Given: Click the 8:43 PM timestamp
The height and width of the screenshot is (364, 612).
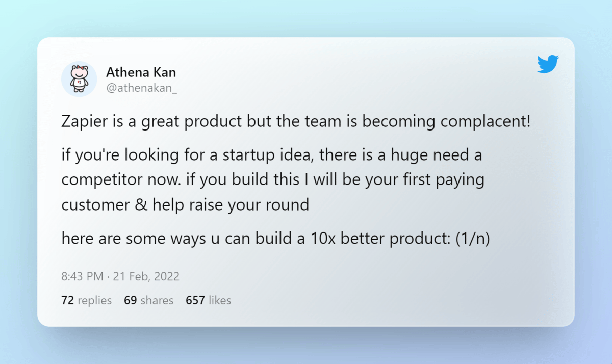Looking at the screenshot, I should 82,277.
